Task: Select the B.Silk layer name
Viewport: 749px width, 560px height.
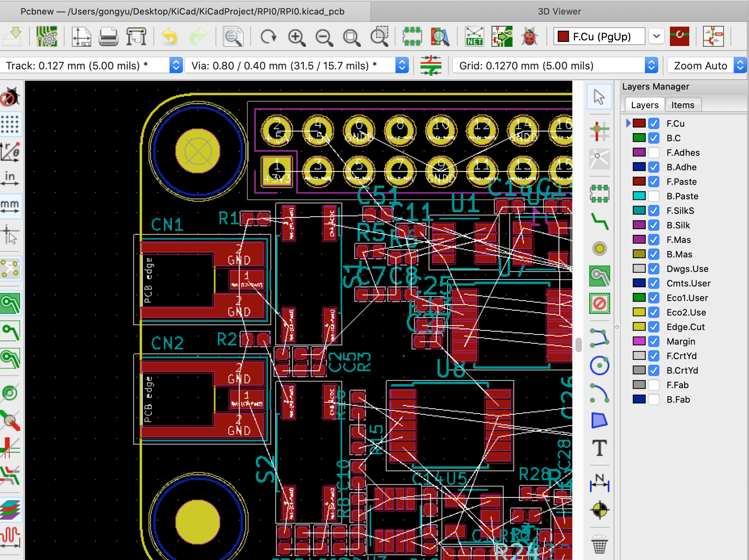Action: [678, 225]
